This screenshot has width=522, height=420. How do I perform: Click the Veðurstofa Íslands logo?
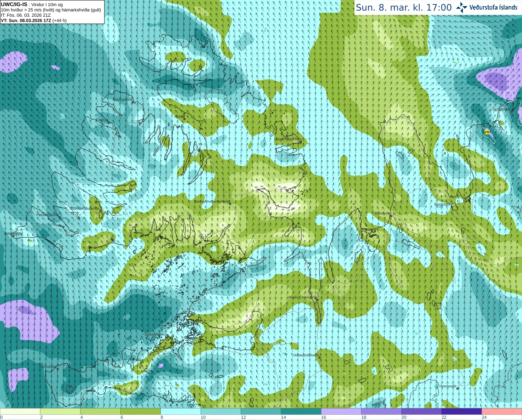point(487,7)
